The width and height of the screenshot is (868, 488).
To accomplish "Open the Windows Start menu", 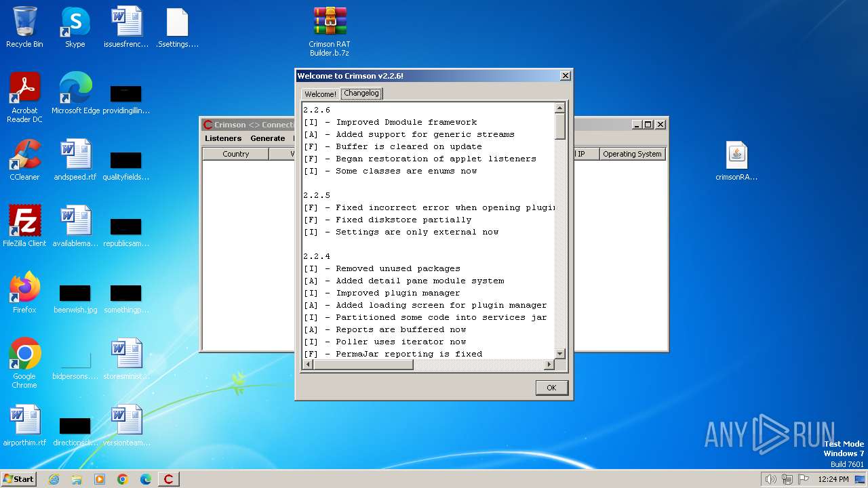I will tap(18, 479).
